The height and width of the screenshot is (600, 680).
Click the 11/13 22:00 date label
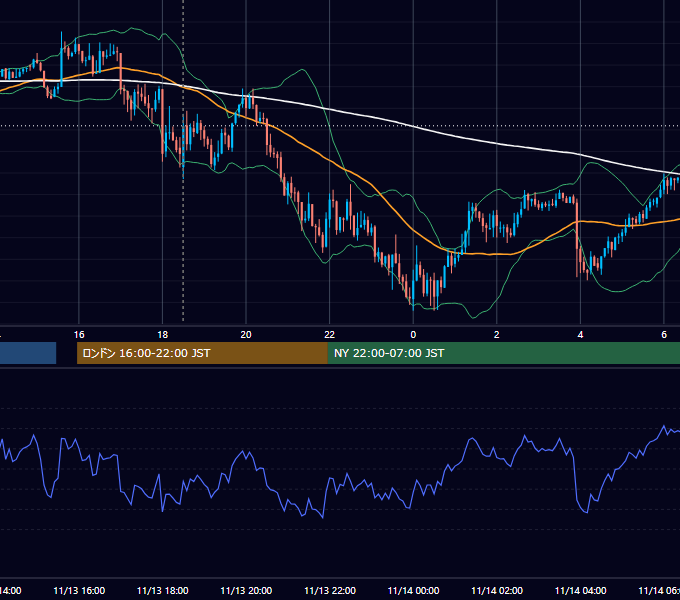330,590
